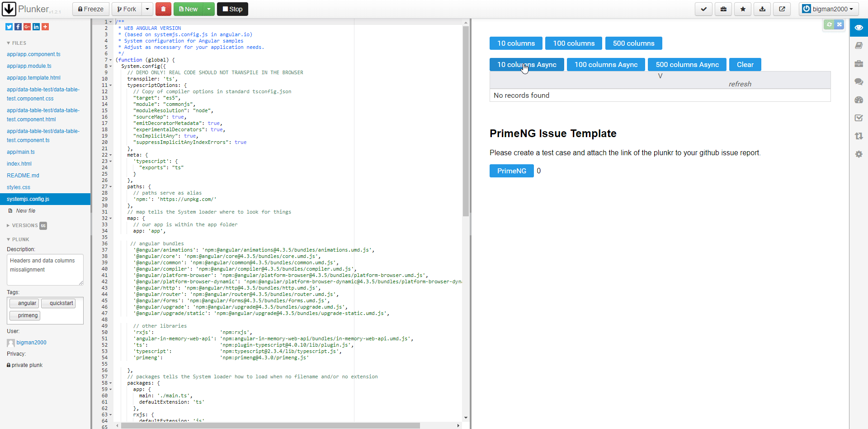Open the toolbox panel in the right sidebar

pyautogui.click(x=859, y=64)
